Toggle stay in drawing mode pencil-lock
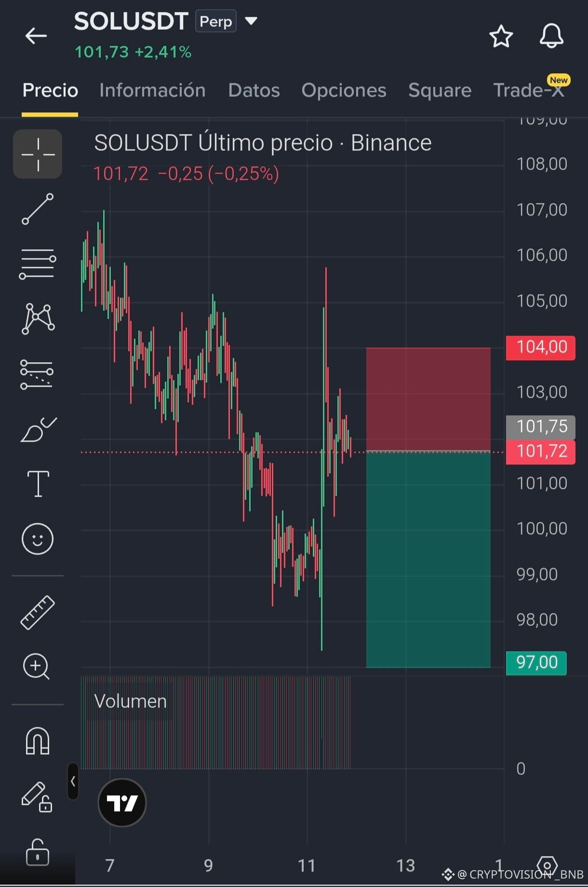The height and width of the screenshot is (887, 588). coord(37,797)
